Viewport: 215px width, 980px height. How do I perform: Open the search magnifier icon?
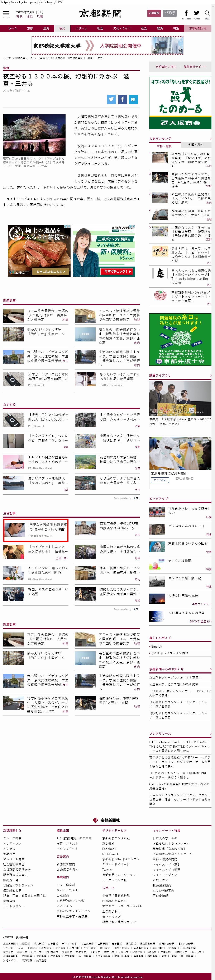tap(207, 13)
